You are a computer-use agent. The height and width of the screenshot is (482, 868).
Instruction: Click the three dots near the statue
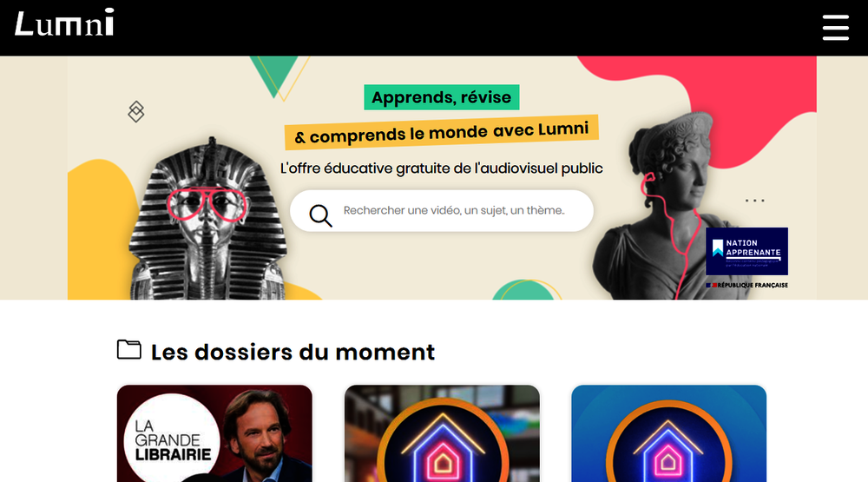[x=754, y=201]
